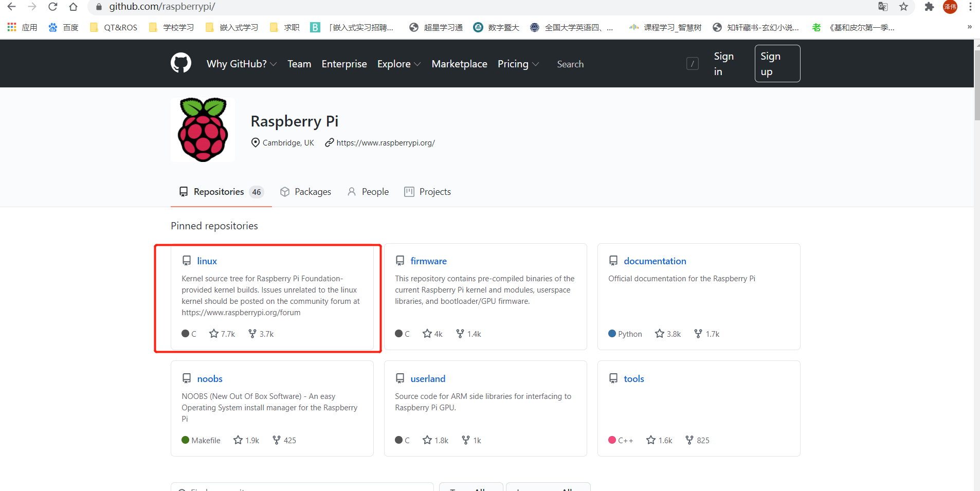980x491 pixels.
Task: Open the 学校学习 bookmark folder
Action: (171, 27)
